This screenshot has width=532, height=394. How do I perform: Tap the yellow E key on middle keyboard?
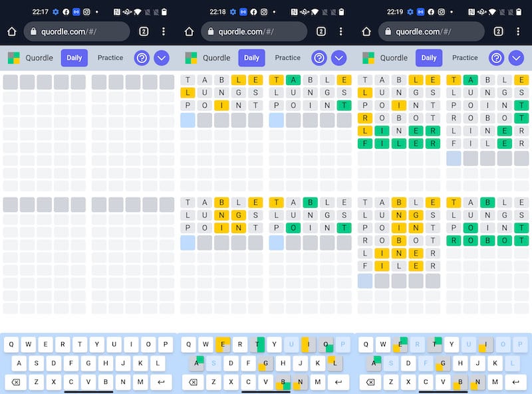[x=223, y=344]
